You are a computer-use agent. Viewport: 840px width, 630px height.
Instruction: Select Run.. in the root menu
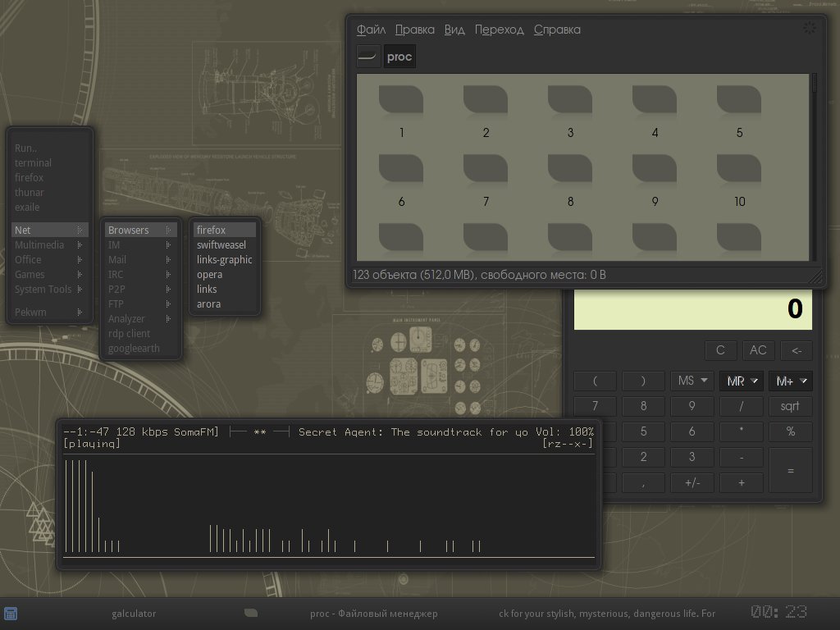49,148
